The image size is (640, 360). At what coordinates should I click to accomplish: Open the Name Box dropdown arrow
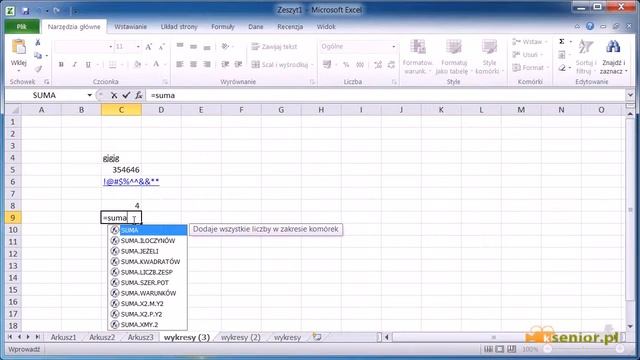[89, 95]
